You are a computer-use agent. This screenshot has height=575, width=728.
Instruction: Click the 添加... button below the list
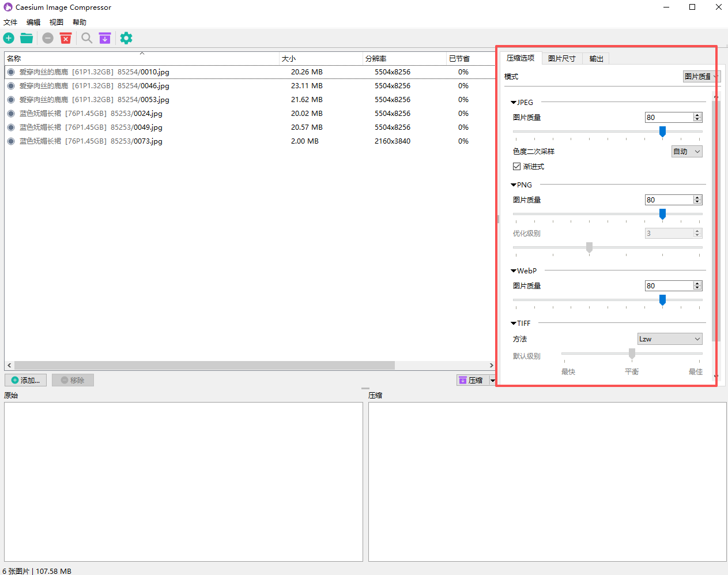pyautogui.click(x=26, y=381)
